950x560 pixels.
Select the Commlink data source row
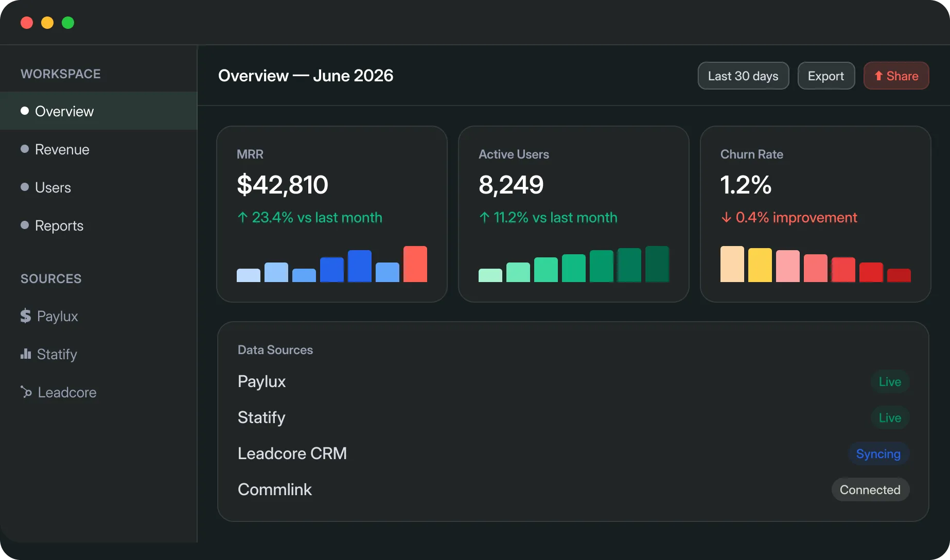pos(573,489)
